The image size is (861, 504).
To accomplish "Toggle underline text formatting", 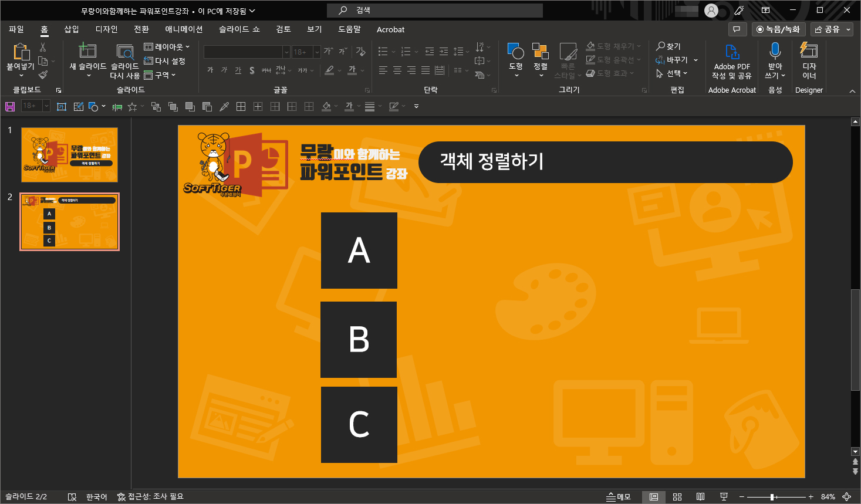I will [238, 70].
